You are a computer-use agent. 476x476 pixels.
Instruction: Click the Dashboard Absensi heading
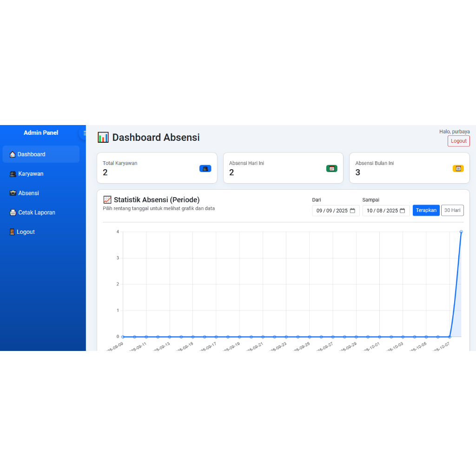pos(156,138)
